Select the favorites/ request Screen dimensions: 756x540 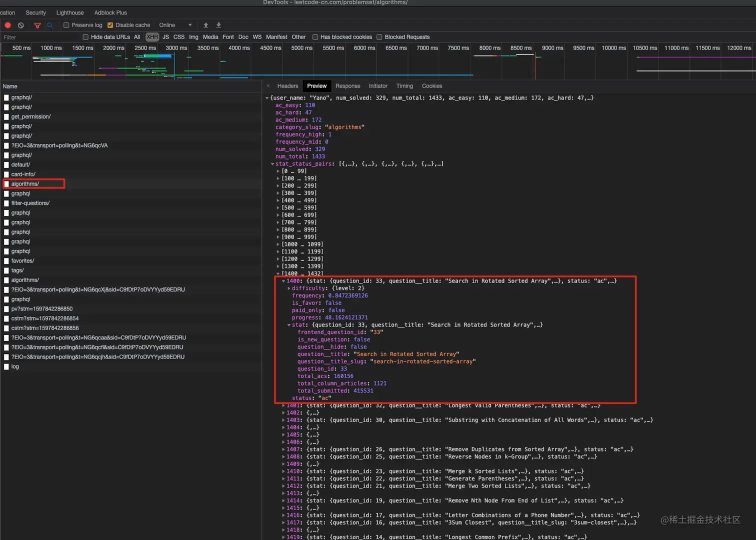(131, 261)
